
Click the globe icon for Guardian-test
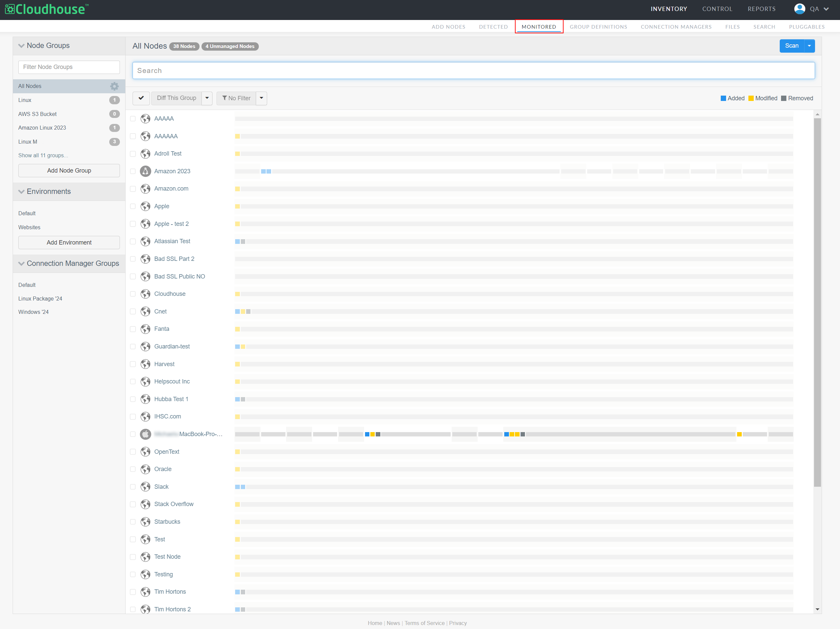(x=146, y=346)
